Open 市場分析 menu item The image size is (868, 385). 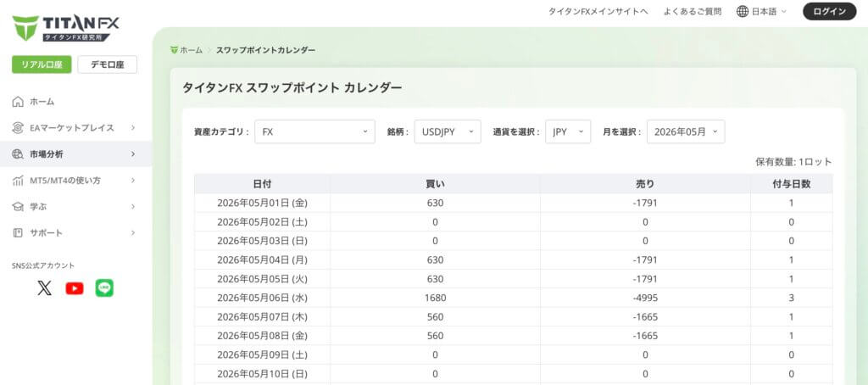tap(75, 154)
